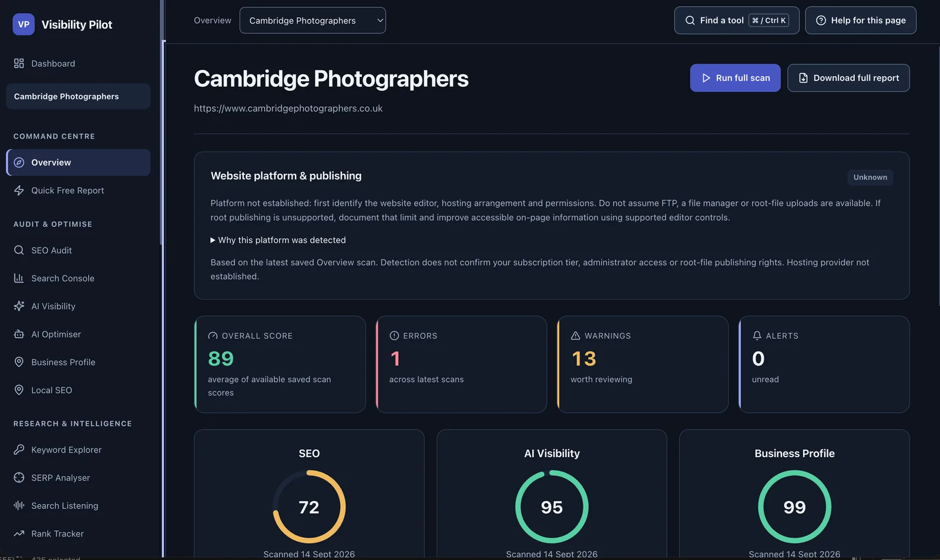Click the Business Profile card heading

point(794,453)
